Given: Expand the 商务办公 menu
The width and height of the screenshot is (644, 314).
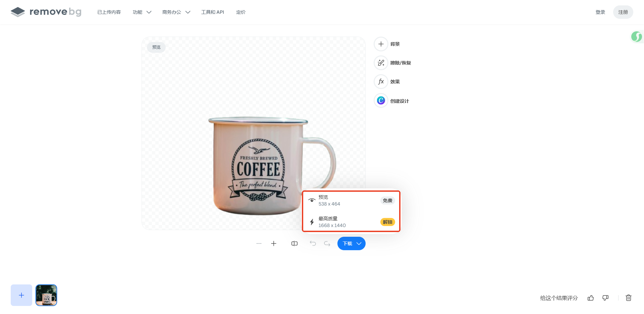Looking at the screenshot, I should coord(176,12).
